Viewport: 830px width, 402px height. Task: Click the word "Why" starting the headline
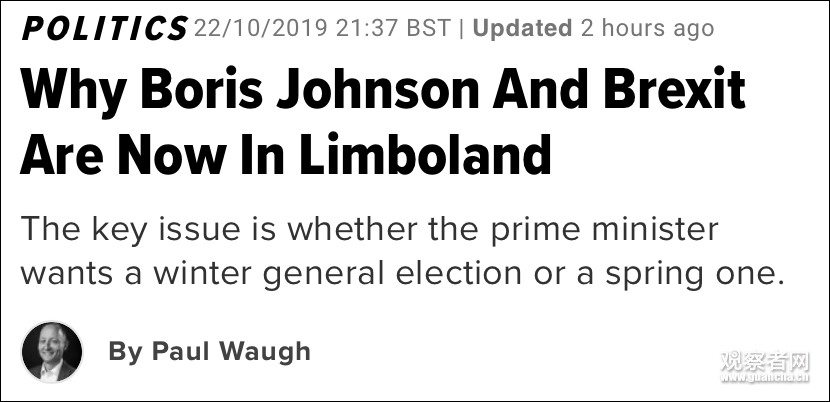pos(67,93)
